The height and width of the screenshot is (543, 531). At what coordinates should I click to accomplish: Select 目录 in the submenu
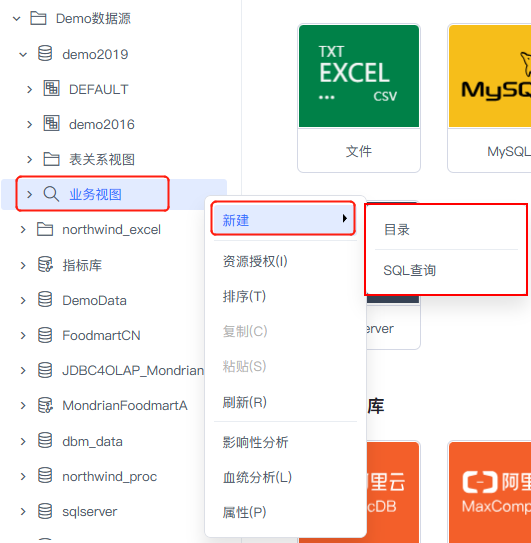[397, 229]
